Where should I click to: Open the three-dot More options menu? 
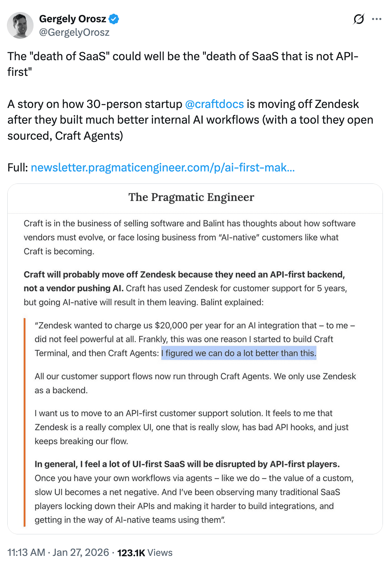[x=377, y=19]
